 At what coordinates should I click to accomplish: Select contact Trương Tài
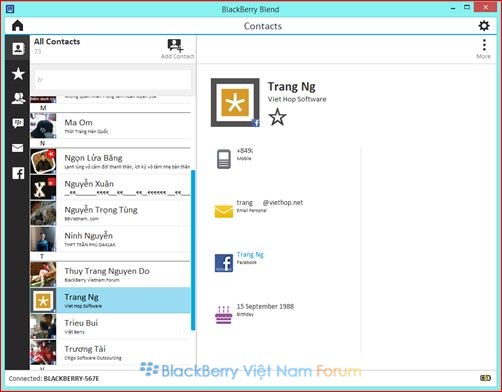[x=110, y=352]
